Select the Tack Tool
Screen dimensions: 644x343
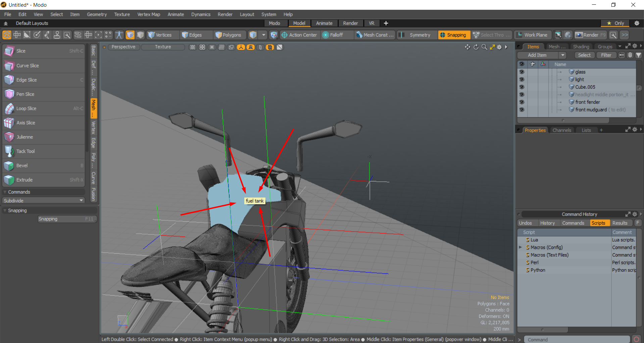click(x=44, y=151)
